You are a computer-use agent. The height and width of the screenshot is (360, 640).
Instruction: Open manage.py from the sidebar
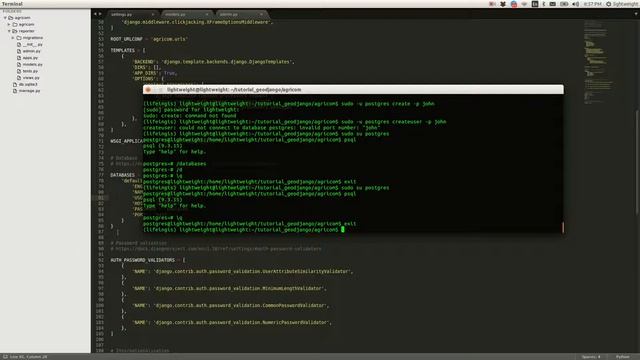(29, 91)
